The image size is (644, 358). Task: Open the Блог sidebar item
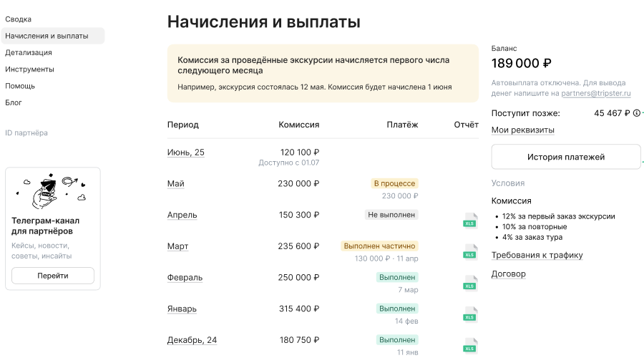[14, 102]
